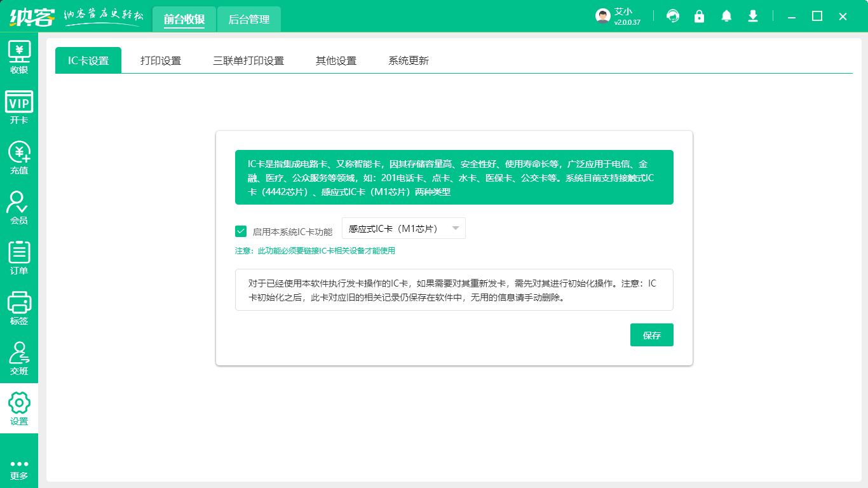Image resolution: width=868 pixels, height=488 pixels.
Task: Select the 开卡 VIP card module
Action: pos(19,106)
